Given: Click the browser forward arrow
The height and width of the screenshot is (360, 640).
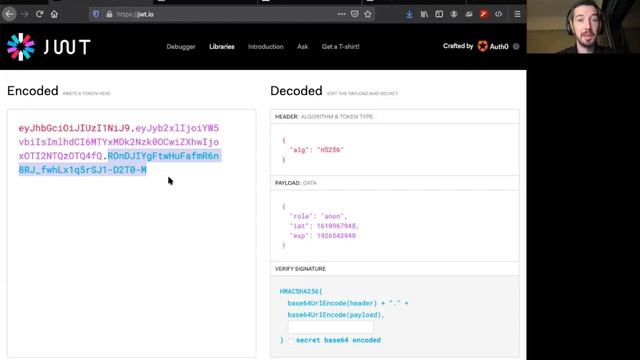Looking at the screenshot, I should [24, 14].
